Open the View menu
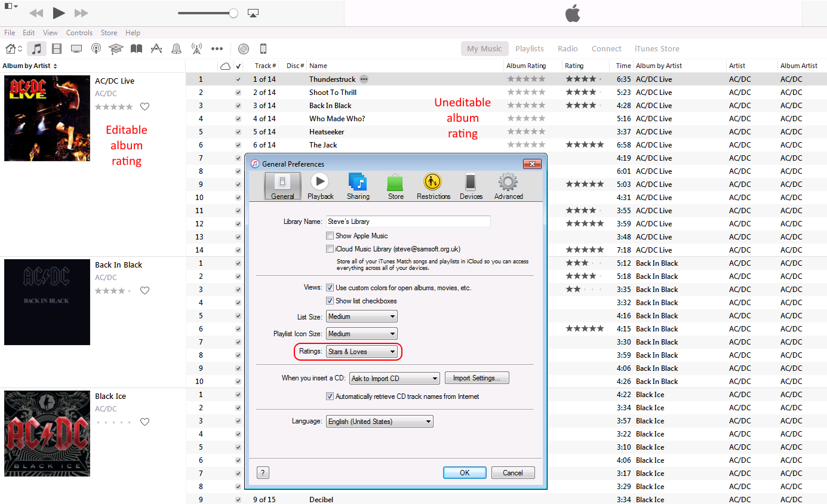 tap(50, 33)
